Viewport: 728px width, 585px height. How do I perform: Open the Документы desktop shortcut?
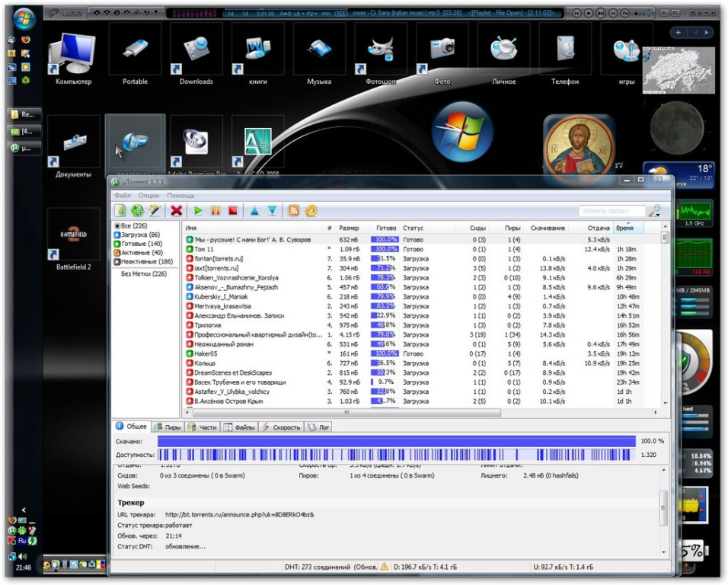coord(73,148)
